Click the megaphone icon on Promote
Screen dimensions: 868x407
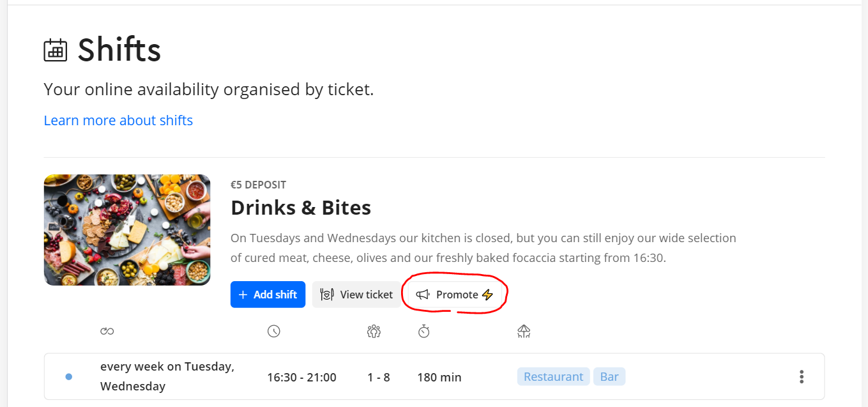click(x=423, y=295)
